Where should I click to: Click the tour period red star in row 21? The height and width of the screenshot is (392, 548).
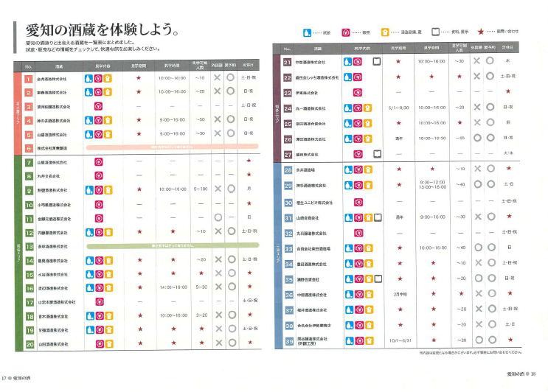pyautogui.click(x=398, y=61)
